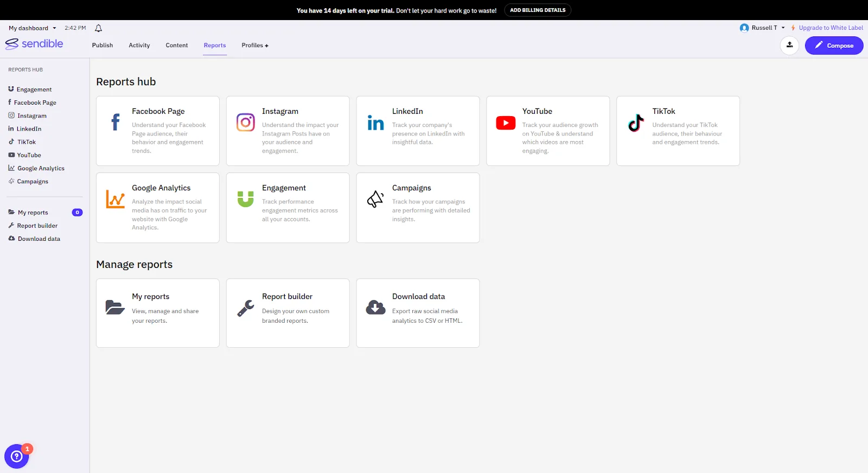Image resolution: width=868 pixels, height=473 pixels.
Task: Select LinkedIn in the reports sidebar
Action: coord(29,129)
